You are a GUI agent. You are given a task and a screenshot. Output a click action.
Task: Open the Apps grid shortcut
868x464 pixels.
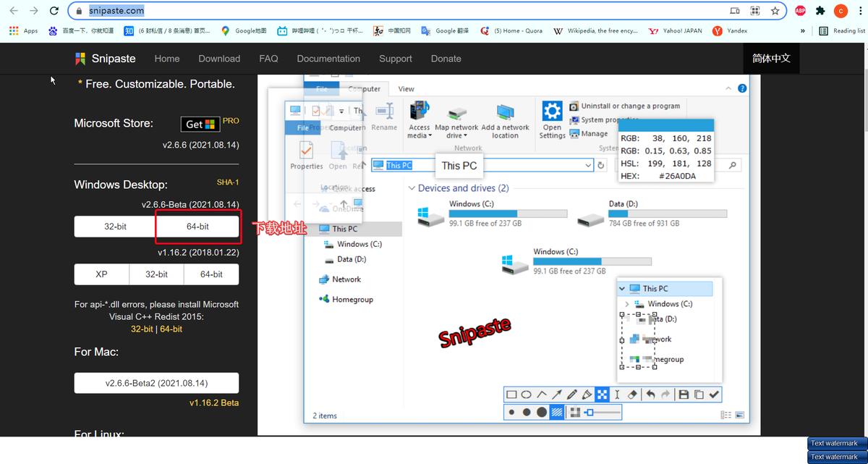pyautogui.click(x=23, y=31)
